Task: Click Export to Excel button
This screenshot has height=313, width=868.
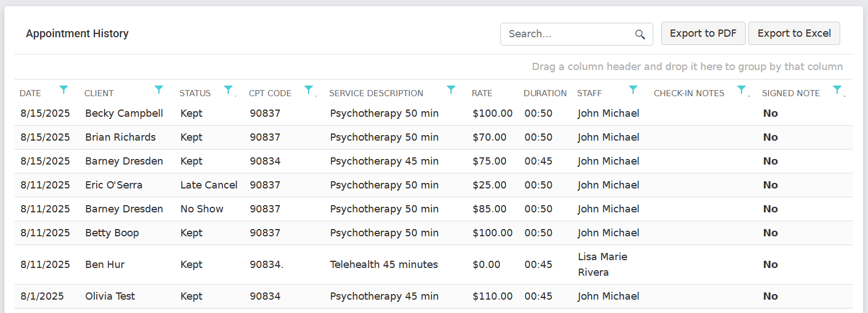Action: coord(794,33)
